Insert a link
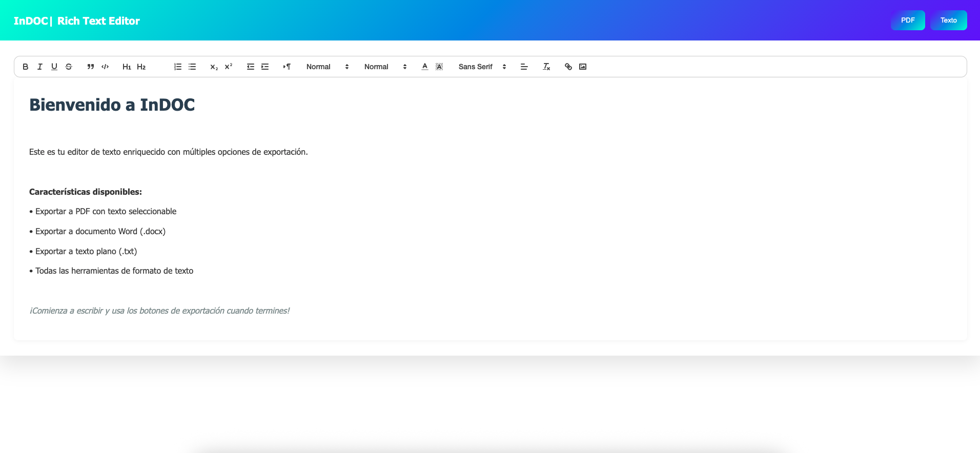 (x=568, y=67)
